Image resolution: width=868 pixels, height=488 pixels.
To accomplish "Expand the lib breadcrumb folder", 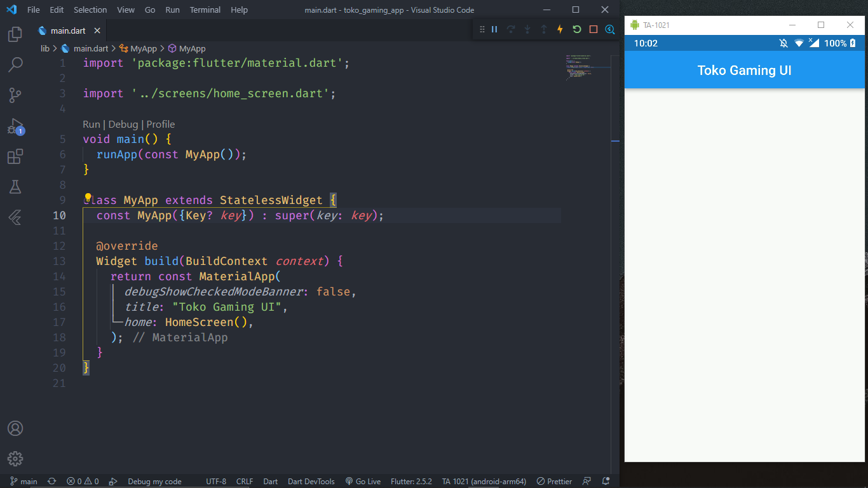I will 45,48.
